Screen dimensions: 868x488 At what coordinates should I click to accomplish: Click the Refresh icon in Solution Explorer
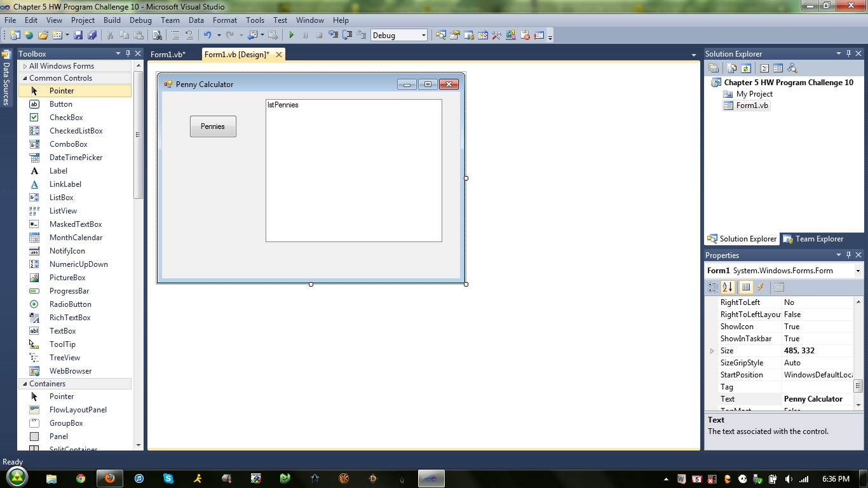(x=746, y=68)
